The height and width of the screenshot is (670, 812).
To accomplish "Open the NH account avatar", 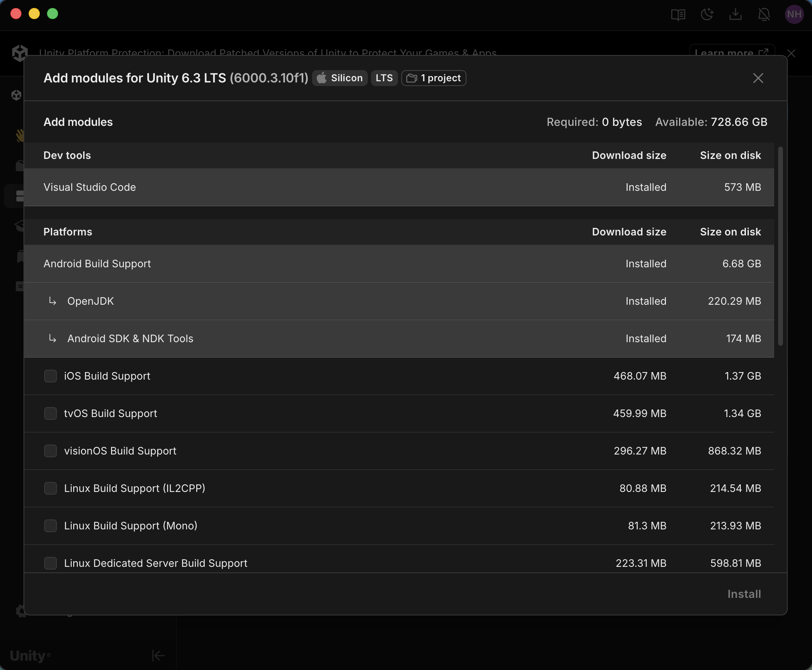I will pyautogui.click(x=794, y=14).
